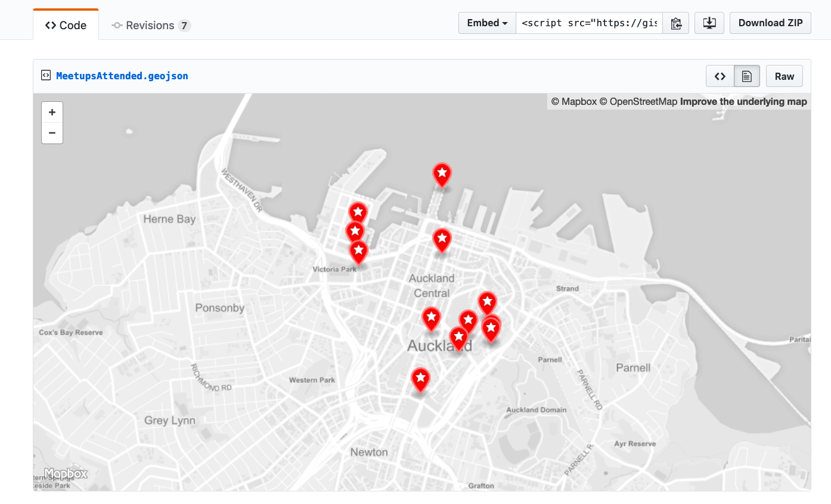The height and width of the screenshot is (504, 831).
Task: Click the Mapbox logo on the map
Action: (x=66, y=474)
